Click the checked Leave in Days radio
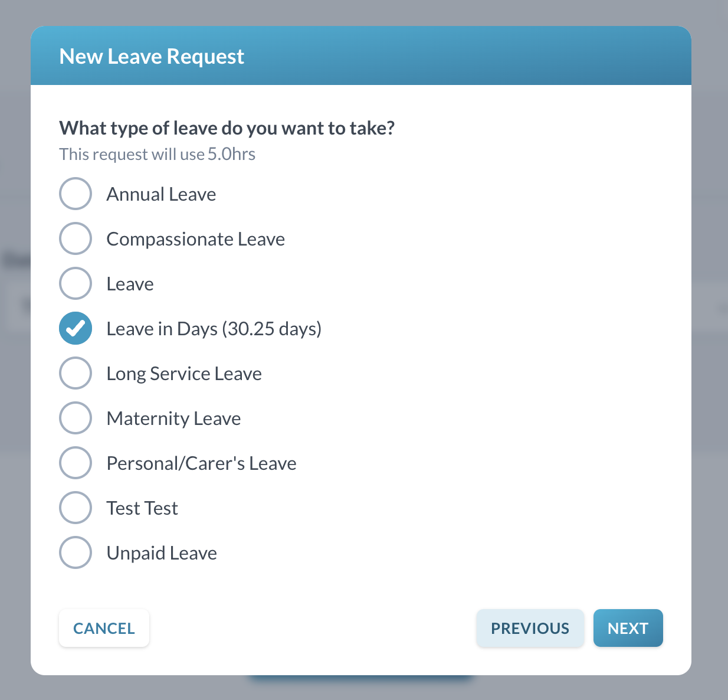 (x=76, y=328)
